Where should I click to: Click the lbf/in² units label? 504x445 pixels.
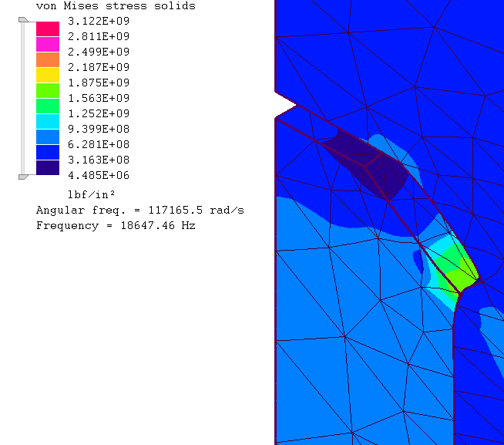(91, 194)
